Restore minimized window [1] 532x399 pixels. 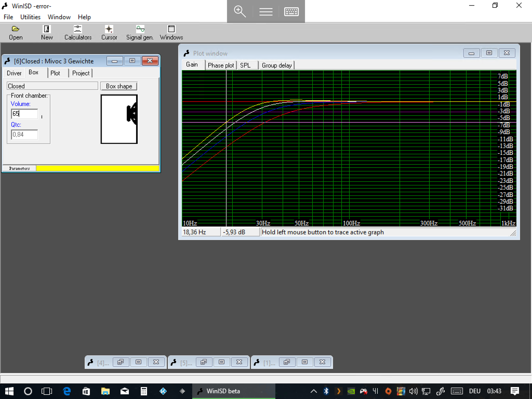click(287, 362)
